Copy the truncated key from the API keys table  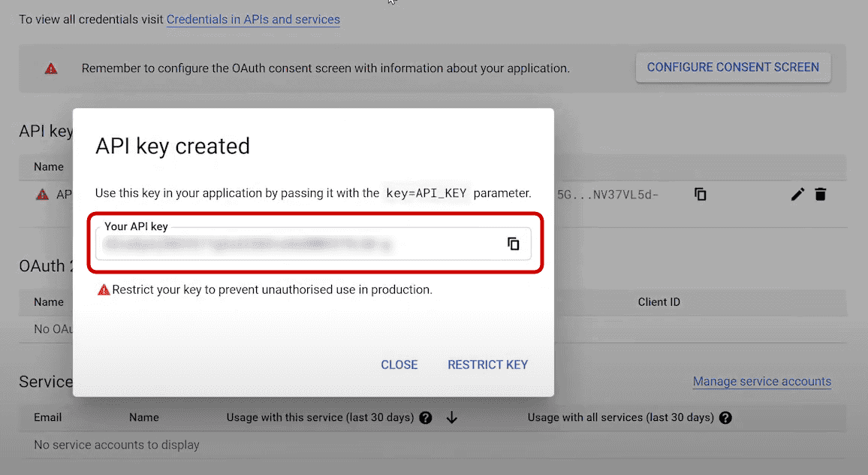700,194
